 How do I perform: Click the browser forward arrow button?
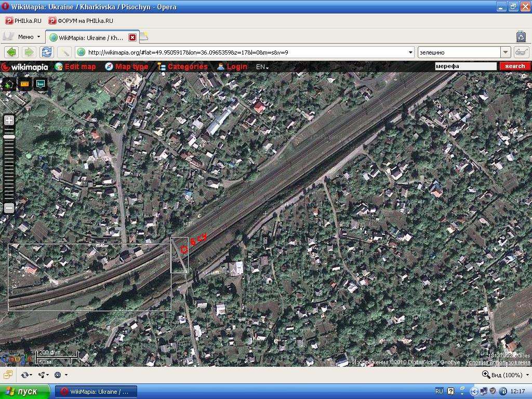pyautogui.click(x=29, y=52)
